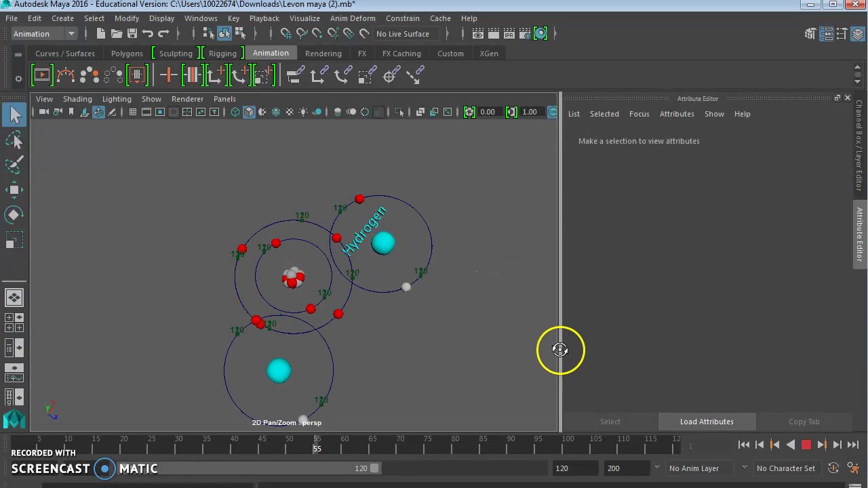Activate the Move tool
This screenshot has height=488, width=868.
15,190
